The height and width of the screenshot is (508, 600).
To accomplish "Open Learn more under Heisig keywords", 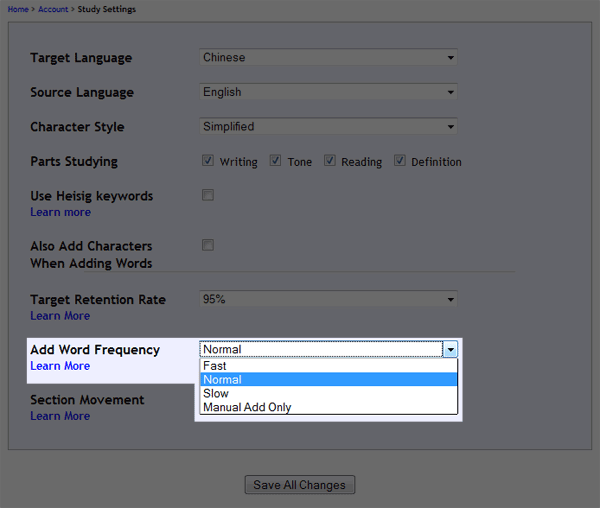I will click(x=60, y=212).
